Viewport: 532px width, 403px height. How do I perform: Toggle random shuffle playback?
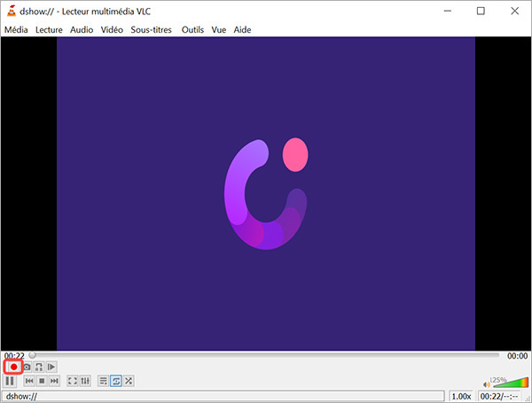coord(129,381)
